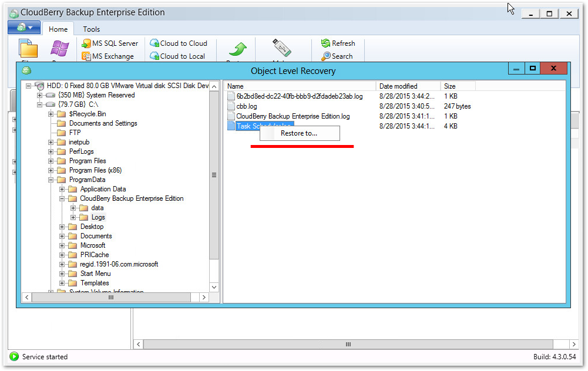The image size is (588, 371).
Task: Expand the Program Files folder node
Action: tap(51, 161)
